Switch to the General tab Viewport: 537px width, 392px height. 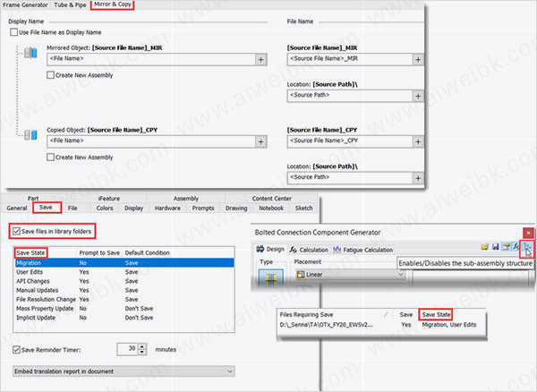point(17,208)
